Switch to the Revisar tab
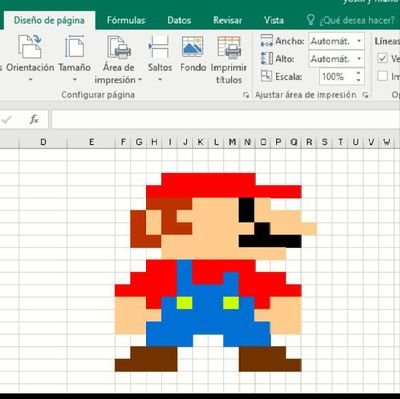 (228, 20)
